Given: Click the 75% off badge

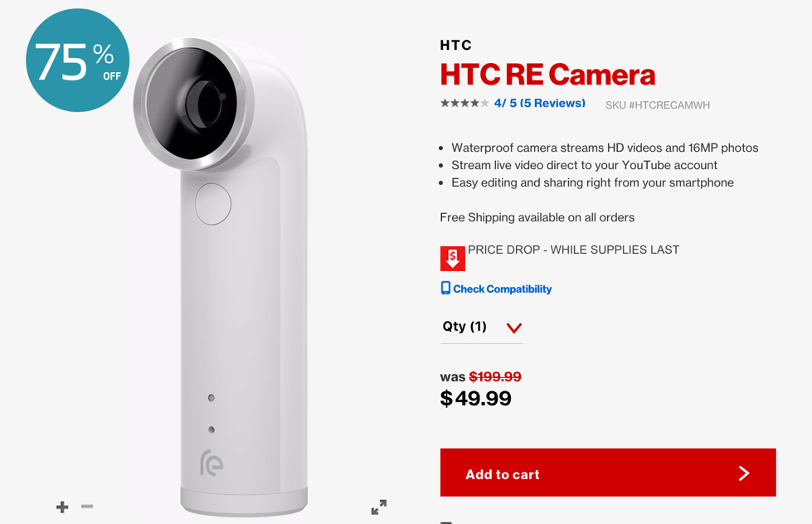Looking at the screenshot, I should point(78,60).
